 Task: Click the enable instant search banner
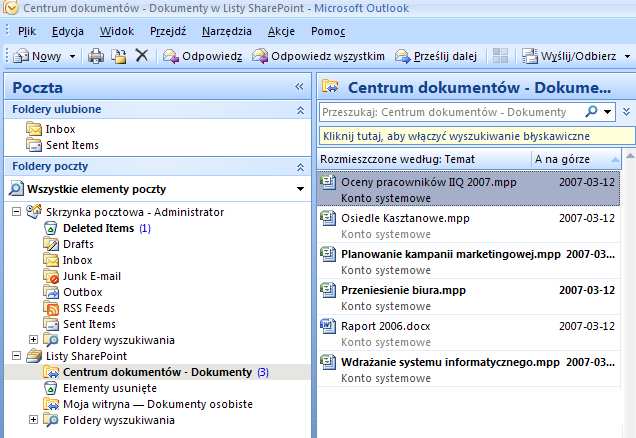click(477, 136)
